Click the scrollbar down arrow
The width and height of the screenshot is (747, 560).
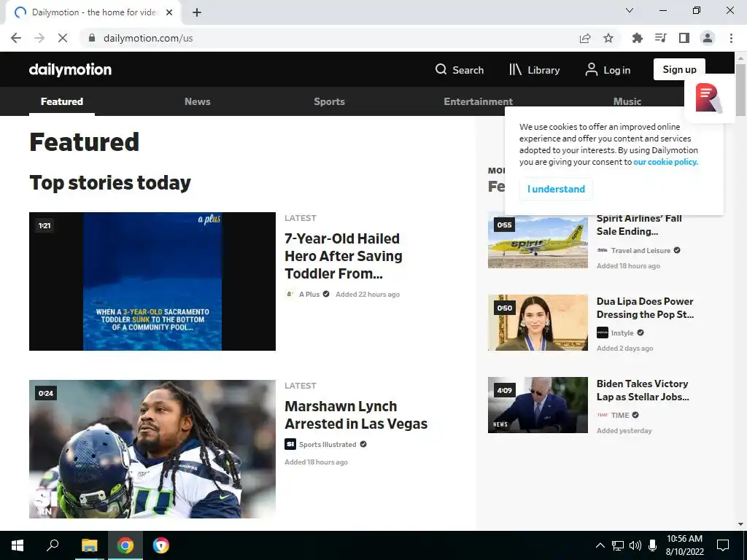(x=740, y=524)
